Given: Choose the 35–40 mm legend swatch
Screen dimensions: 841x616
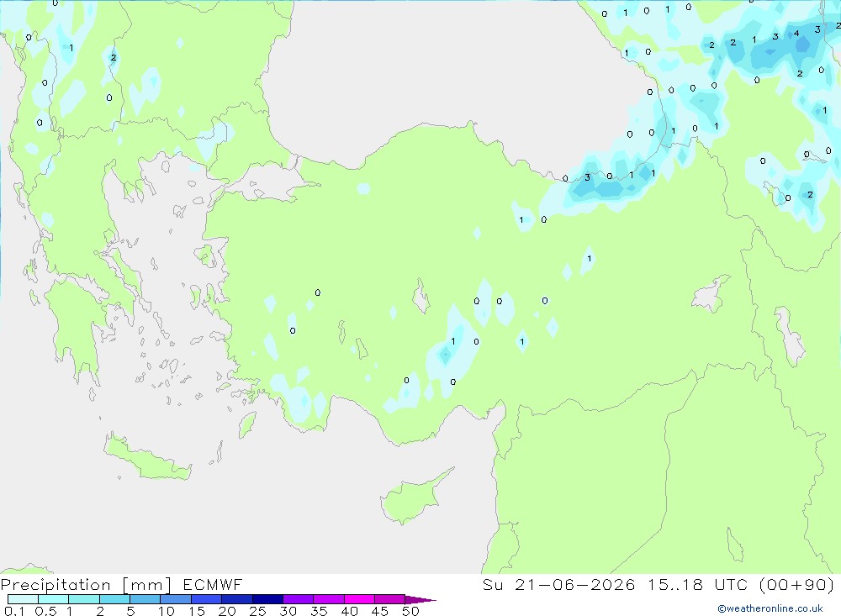Looking at the screenshot, I should (x=329, y=599).
